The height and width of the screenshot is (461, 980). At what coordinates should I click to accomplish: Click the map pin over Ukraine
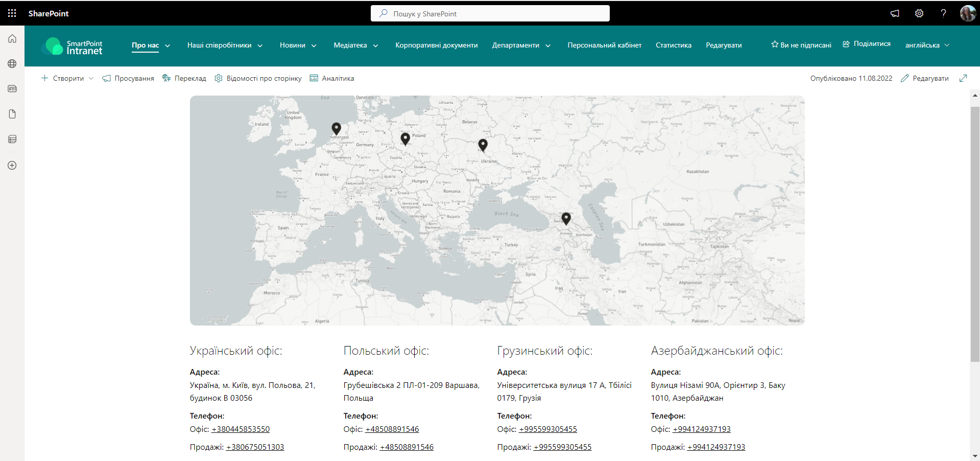[483, 145]
